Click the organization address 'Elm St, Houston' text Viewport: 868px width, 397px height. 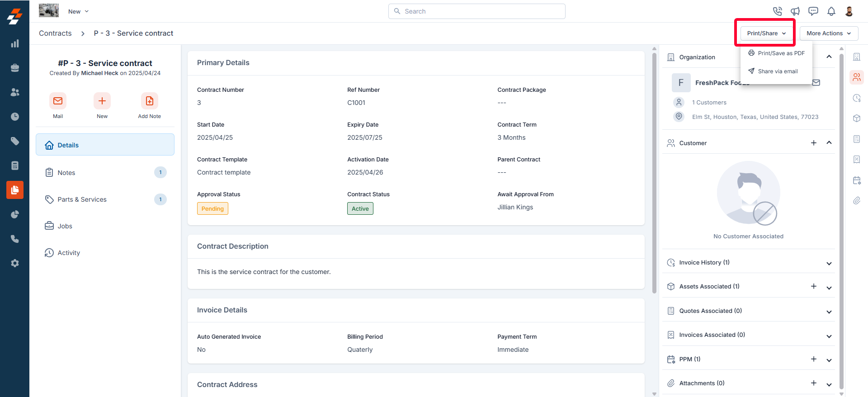(755, 117)
